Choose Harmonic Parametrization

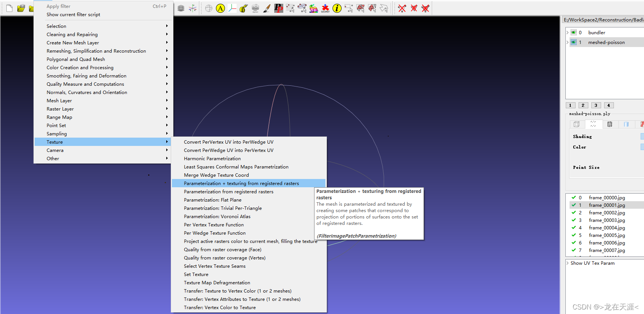(249, 158)
